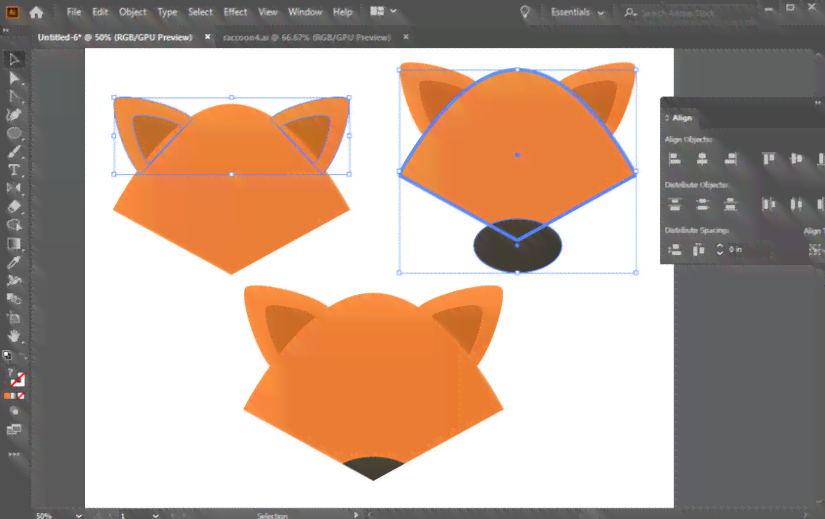
Task: Click Vertical Align Top icon
Action: [769, 158]
